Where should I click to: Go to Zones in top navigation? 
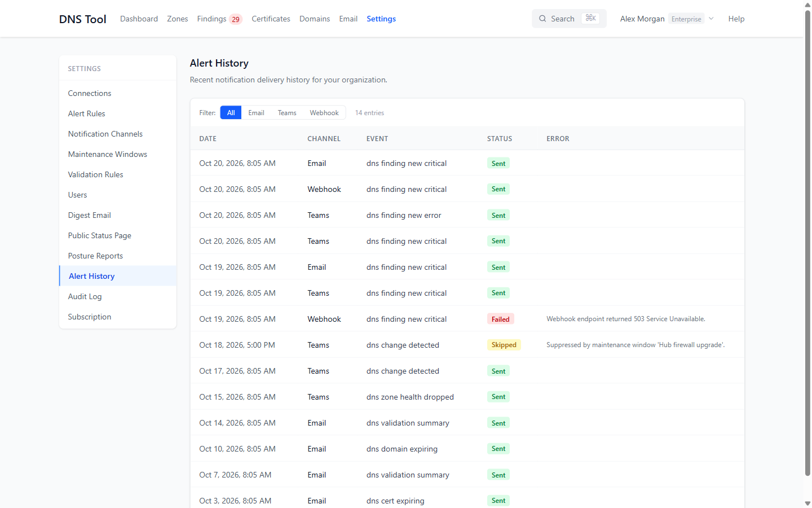click(x=178, y=19)
